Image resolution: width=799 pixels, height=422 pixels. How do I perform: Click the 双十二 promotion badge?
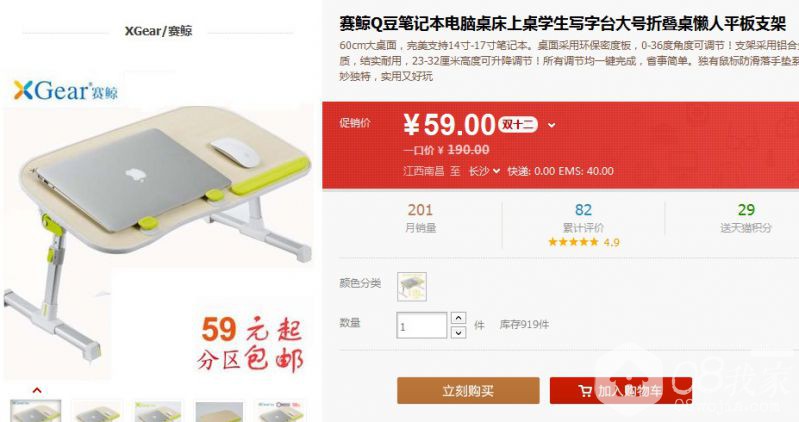pyautogui.click(x=517, y=125)
